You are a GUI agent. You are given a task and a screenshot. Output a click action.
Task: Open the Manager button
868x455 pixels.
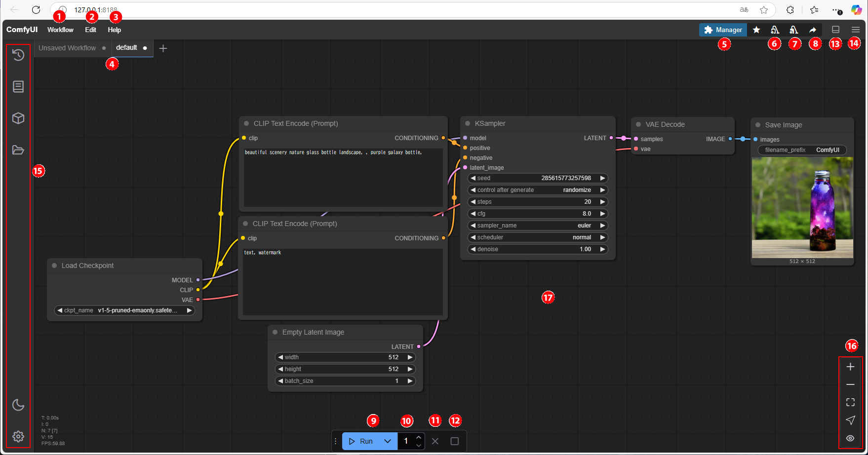(723, 30)
